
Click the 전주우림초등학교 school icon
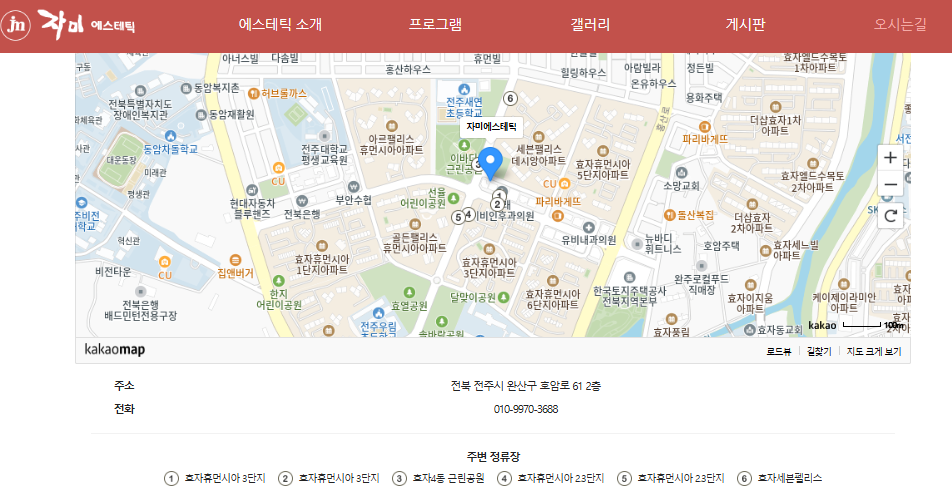tap(379, 313)
